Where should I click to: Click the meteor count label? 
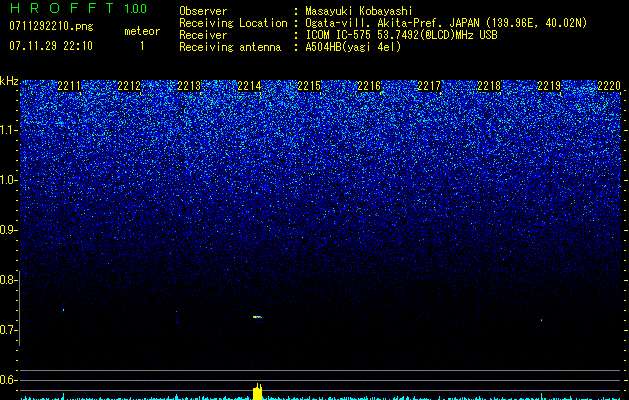coord(142,31)
